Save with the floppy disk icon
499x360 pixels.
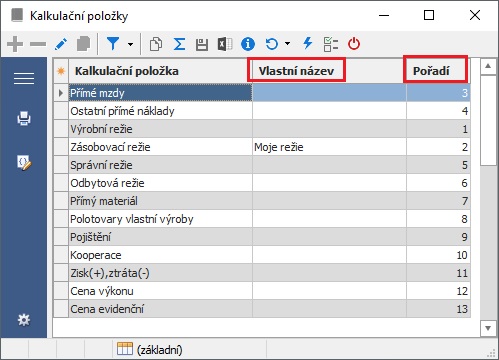pos(202,44)
